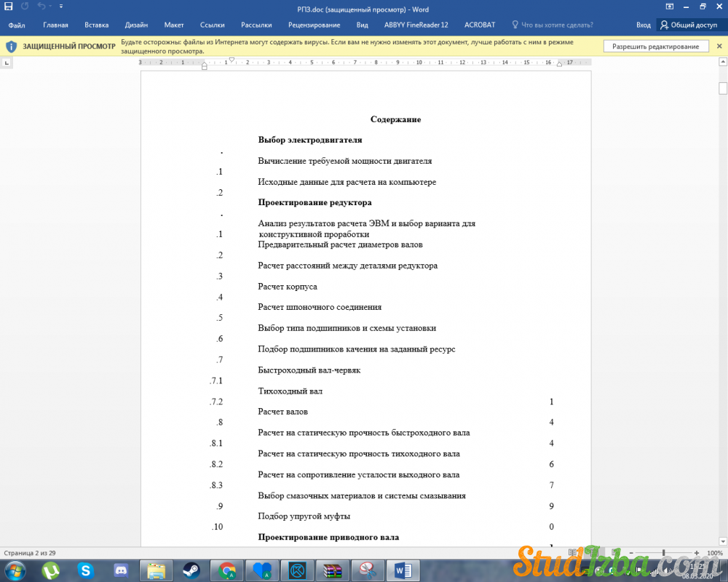The image size is (728, 582).
Task: Open Ribbon display options button
Action: (x=669, y=7)
